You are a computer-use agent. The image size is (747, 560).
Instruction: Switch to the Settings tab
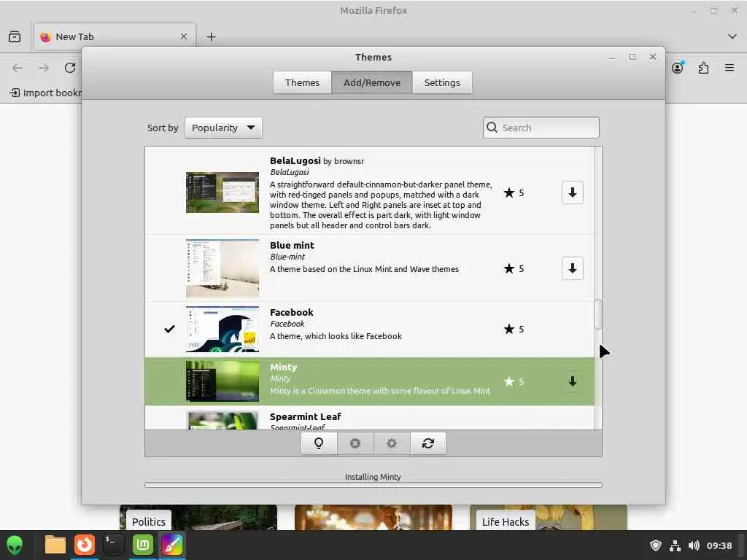[442, 82]
